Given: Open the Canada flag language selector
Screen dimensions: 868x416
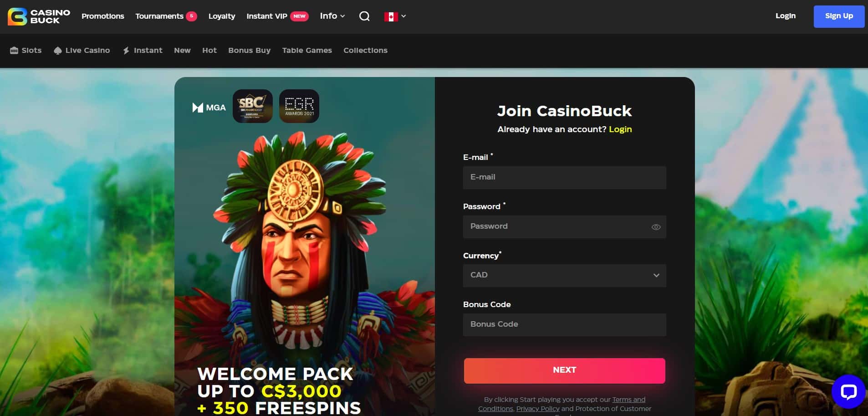Looking at the screenshot, I should click(x=395, y=16).
